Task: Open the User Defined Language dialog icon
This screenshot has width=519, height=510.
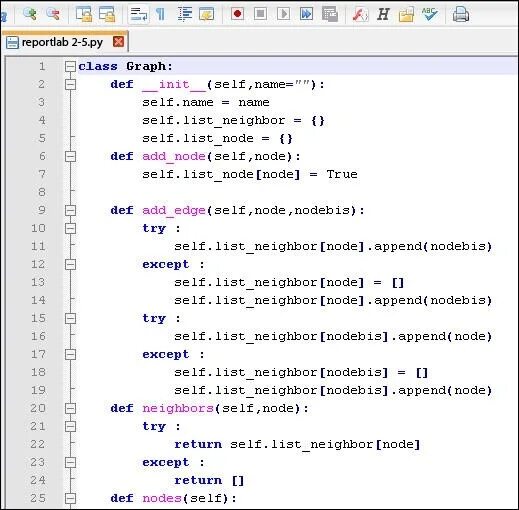Action: coord(207,14)
